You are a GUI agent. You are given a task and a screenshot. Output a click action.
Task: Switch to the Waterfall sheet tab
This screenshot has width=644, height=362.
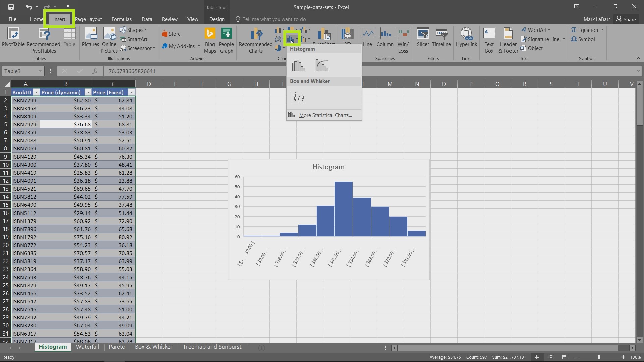click(87, 347)
